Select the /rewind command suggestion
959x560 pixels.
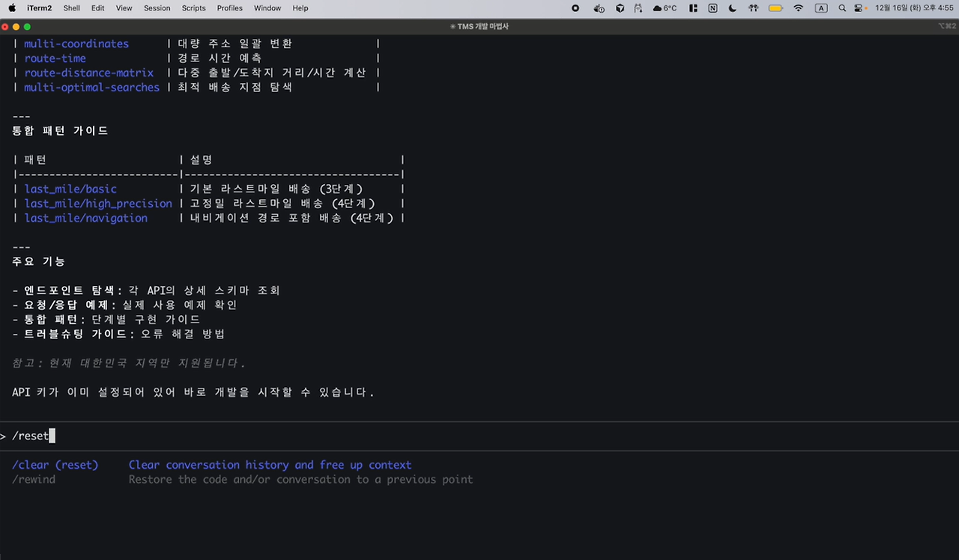34,479
